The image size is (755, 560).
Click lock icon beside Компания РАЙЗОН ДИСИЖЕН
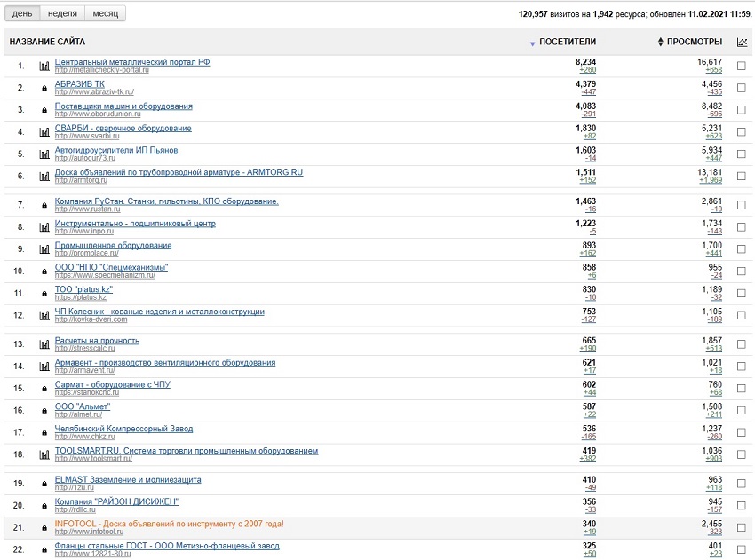(x=44, y=506)
